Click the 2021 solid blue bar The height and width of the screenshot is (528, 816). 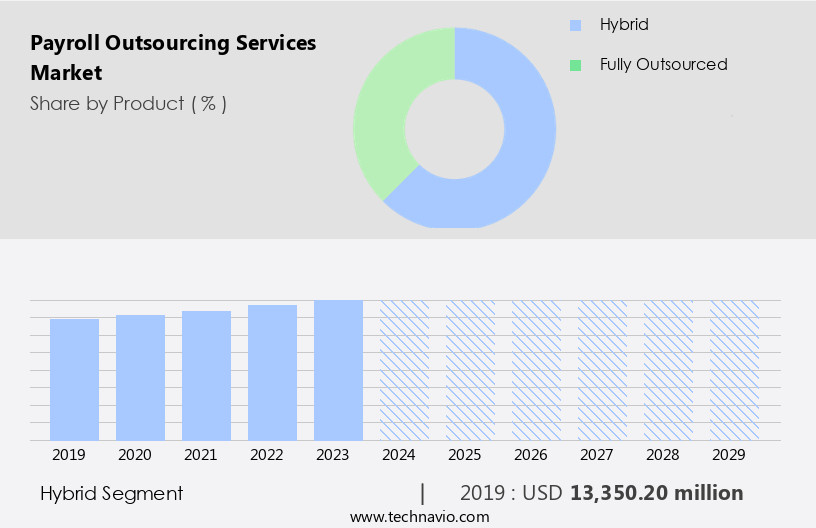pos(206,376)
